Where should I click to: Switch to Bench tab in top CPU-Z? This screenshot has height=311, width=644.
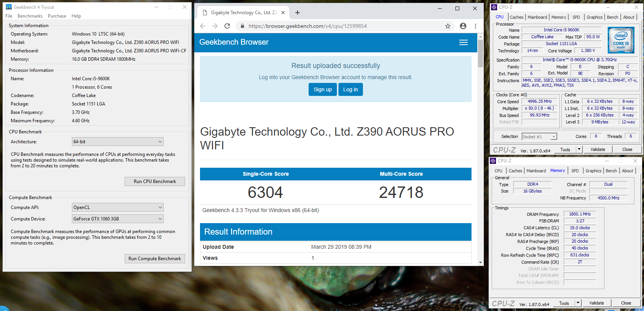[613, 17]
